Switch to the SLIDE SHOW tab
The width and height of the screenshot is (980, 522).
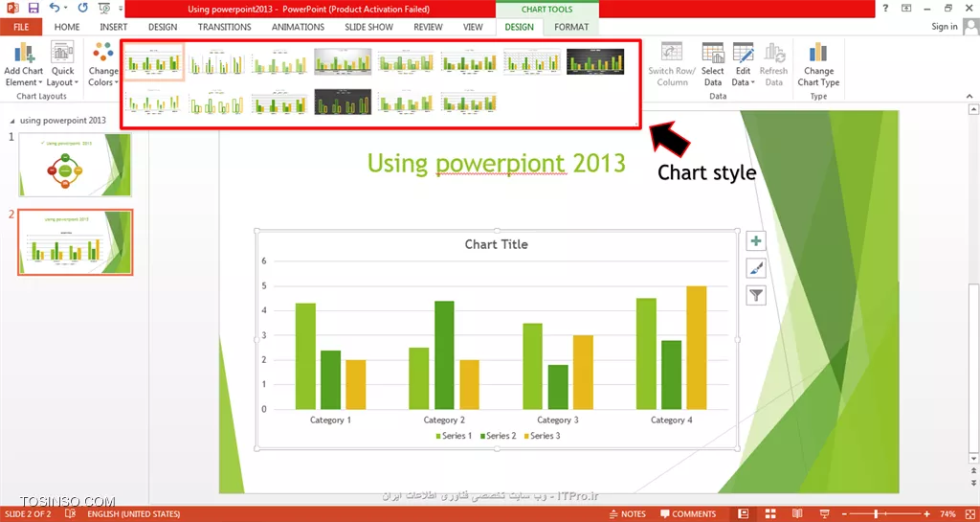(368, 27)
